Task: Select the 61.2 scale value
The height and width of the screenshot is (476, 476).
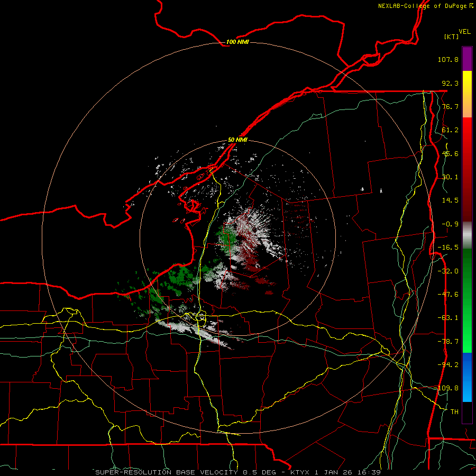Action: tap(450, 130)
